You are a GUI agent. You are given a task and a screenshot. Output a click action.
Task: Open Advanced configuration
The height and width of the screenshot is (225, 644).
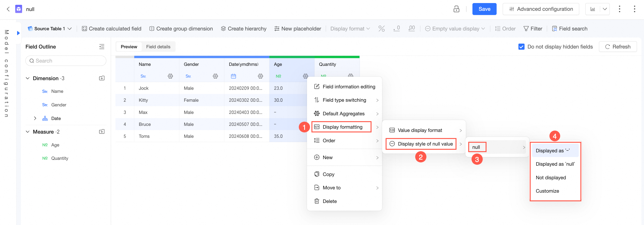point(541,9)
